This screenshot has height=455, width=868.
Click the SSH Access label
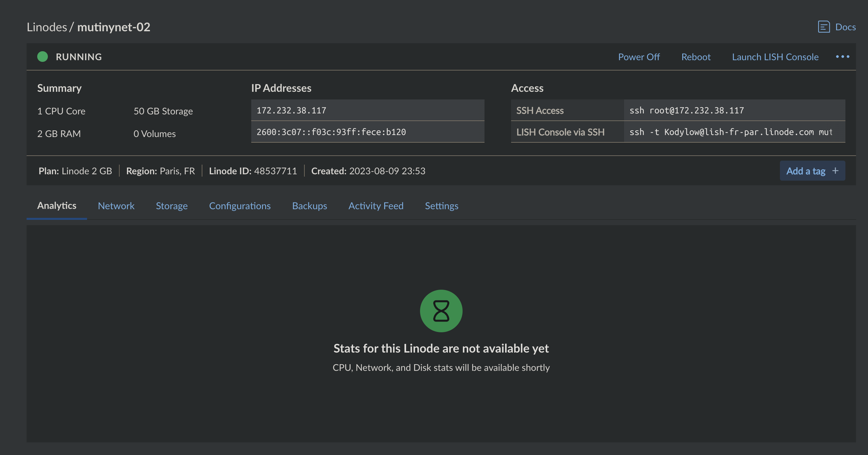(x=540, y=110)
